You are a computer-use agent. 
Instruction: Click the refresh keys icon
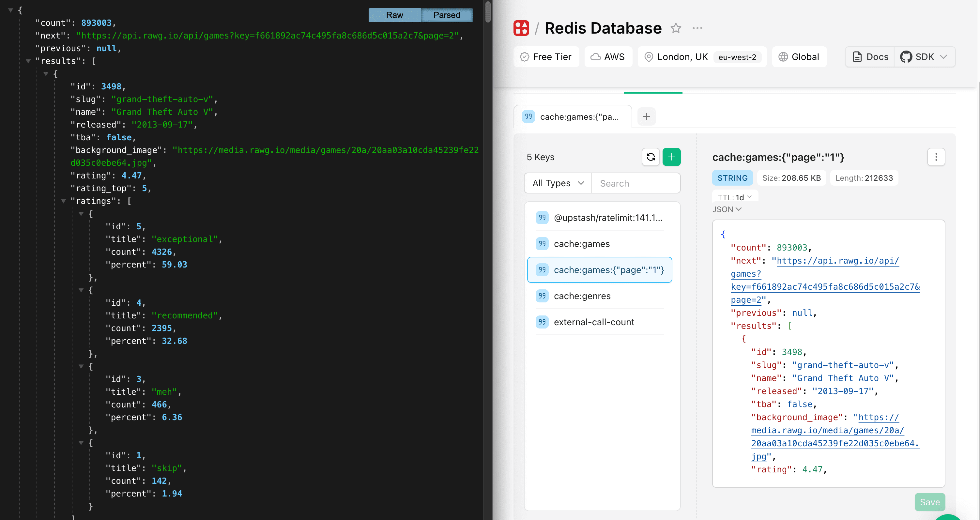tap(651, 157)
